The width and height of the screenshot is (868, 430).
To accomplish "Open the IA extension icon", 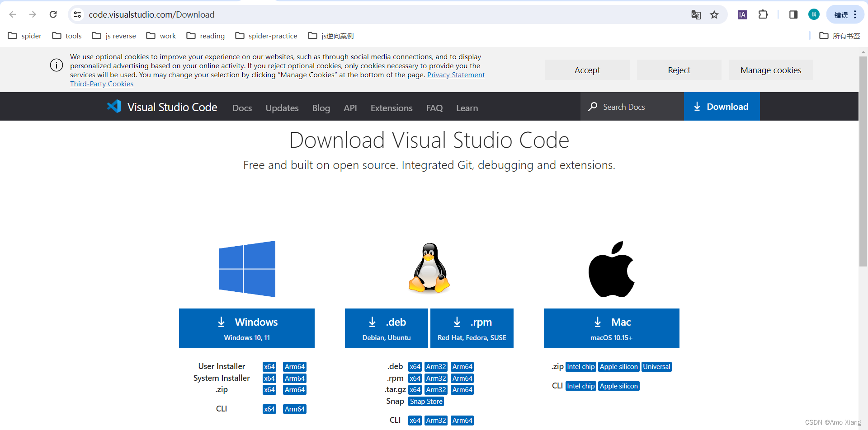I will click(x=742, y=15).
